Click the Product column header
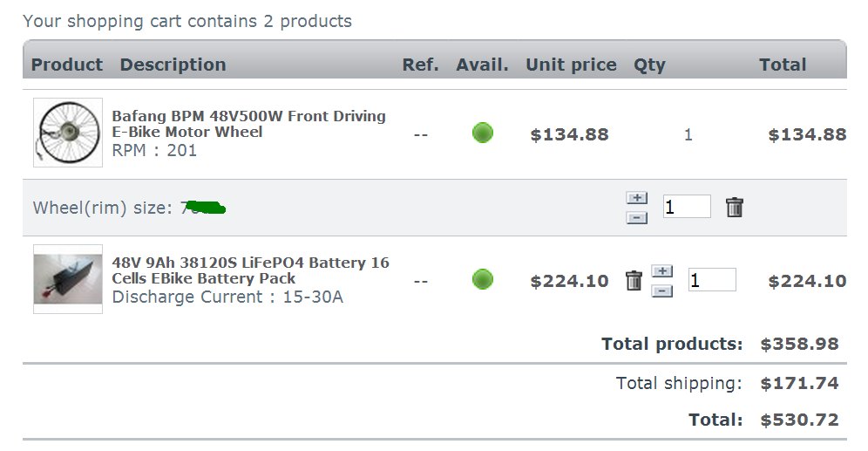 click(67, 65)
